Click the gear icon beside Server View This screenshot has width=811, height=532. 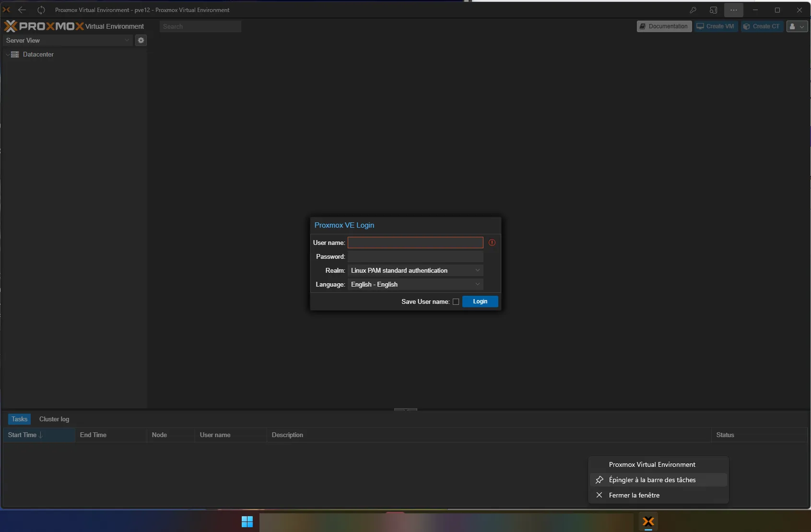[141, 41]
